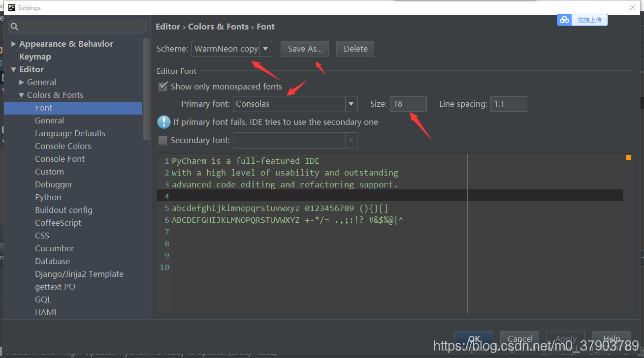The height and width of the screenshot is (358, 644).
Task: Expand the General node under Editor
Action: click(22, 82)
